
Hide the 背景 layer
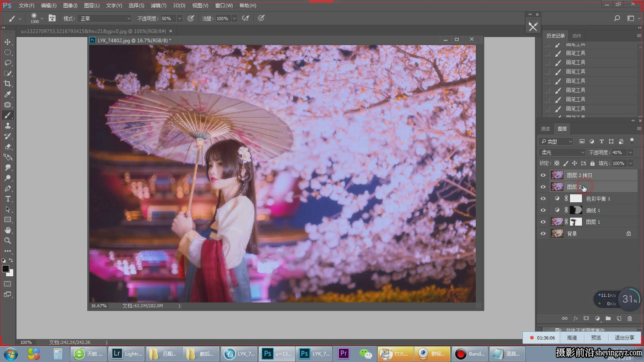[x=543, y=234]
